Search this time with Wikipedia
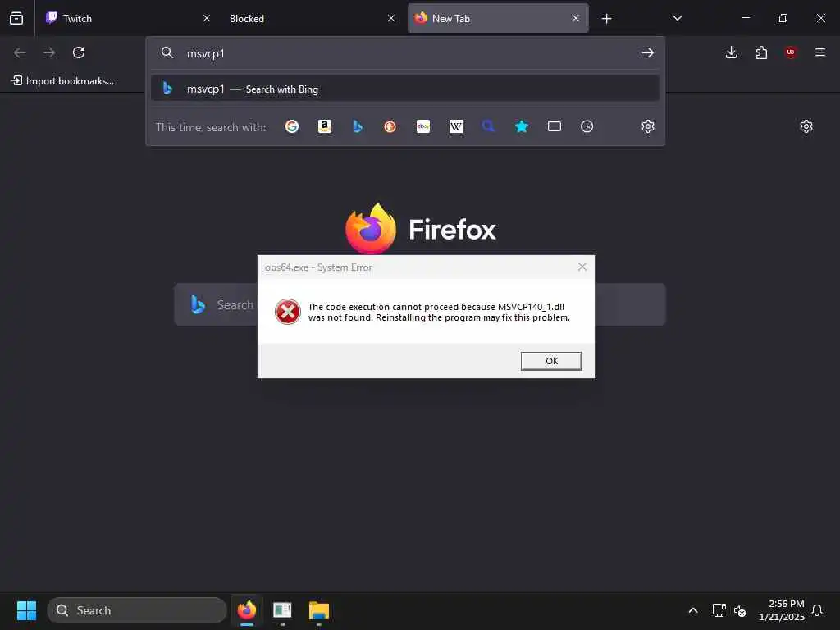The width and height of the screenshot is (840, 630). pyautogui.click(x=456, y=126)
